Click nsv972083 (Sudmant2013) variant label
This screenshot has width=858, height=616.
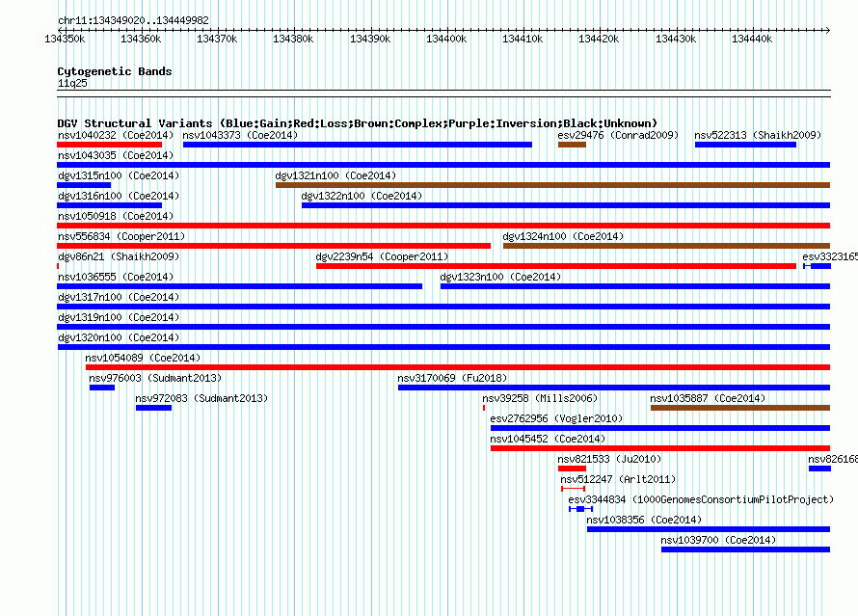pos(201,398)
